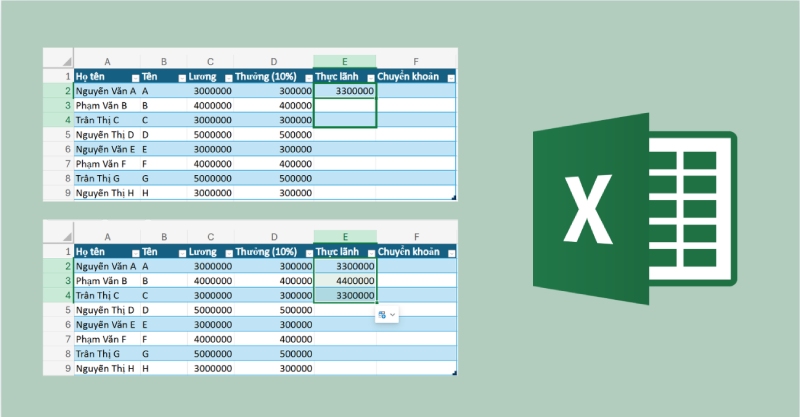Open Chuyển khoản filter dropdown in bottom table
The image size is (800, 417).
point(452,253)
